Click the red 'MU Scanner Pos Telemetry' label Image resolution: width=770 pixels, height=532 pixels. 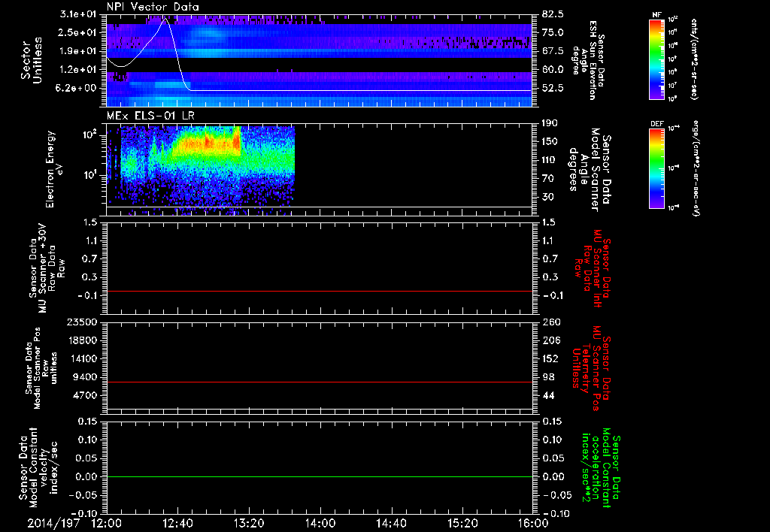tap(591, 368)
